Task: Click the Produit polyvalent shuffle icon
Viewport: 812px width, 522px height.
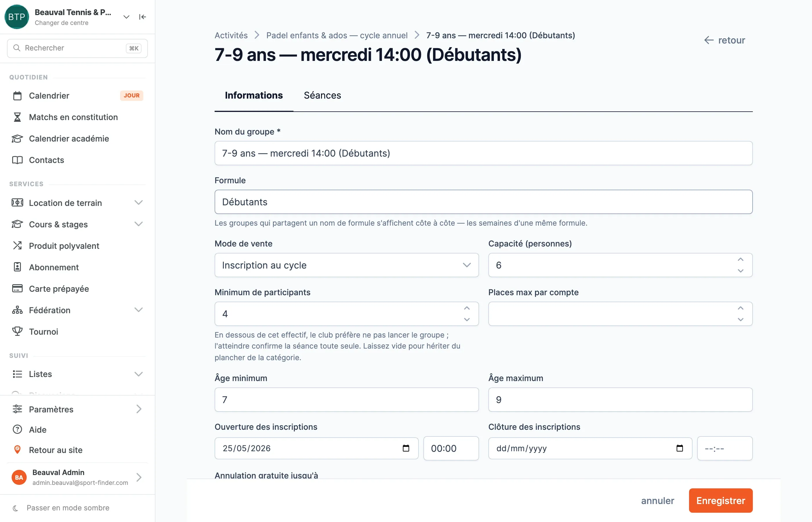Action: tap(17, 245)
